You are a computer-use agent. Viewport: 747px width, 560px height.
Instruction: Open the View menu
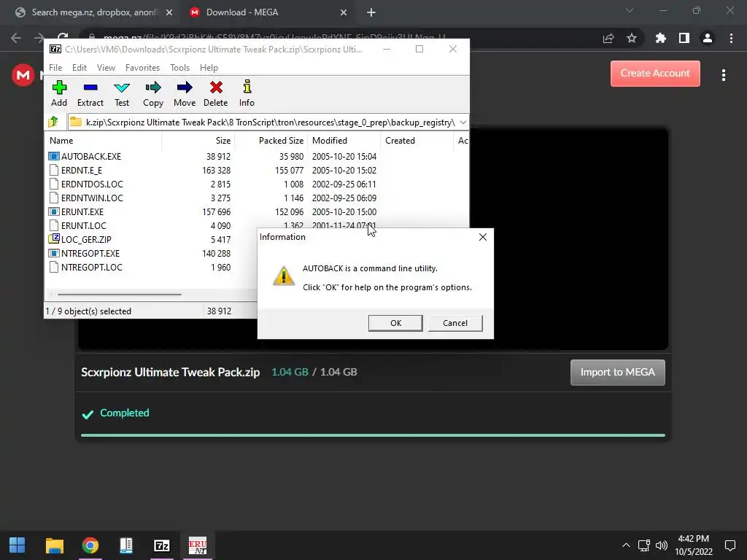106,68
